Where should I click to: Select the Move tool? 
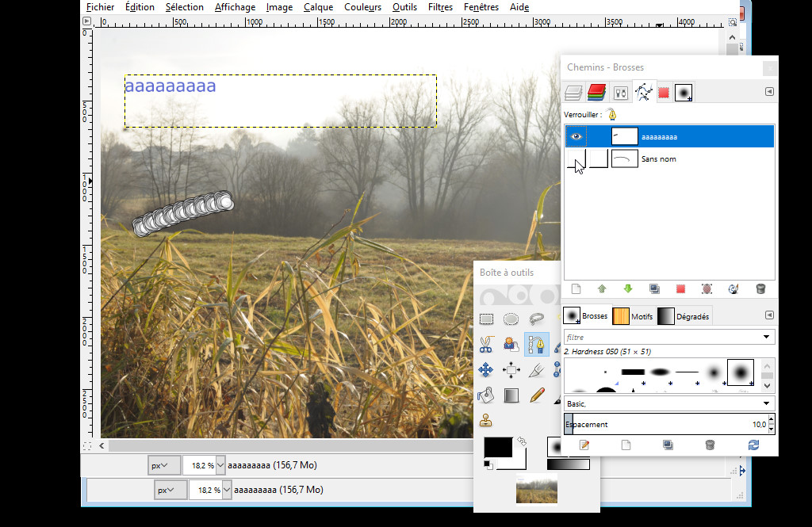click(486, 369)
